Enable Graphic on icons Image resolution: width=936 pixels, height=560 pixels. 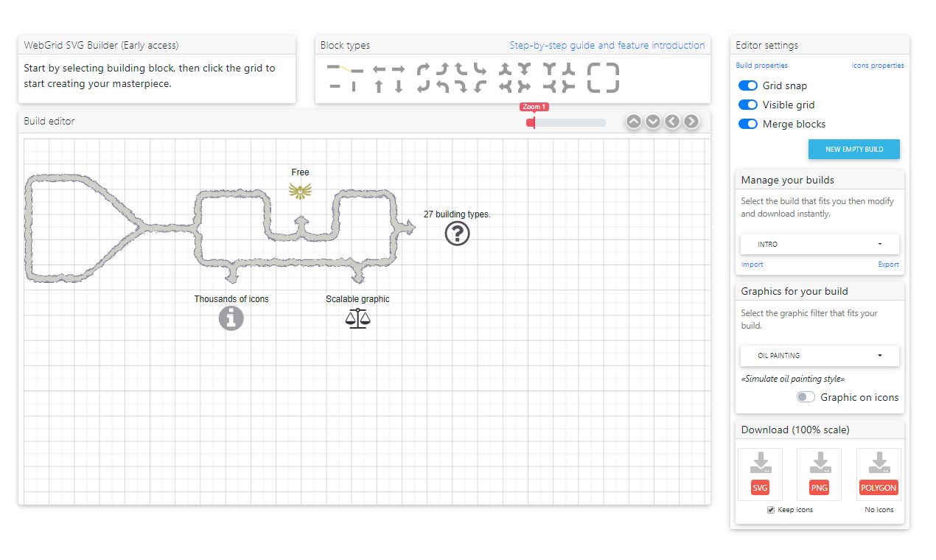(x=806, y=397)
